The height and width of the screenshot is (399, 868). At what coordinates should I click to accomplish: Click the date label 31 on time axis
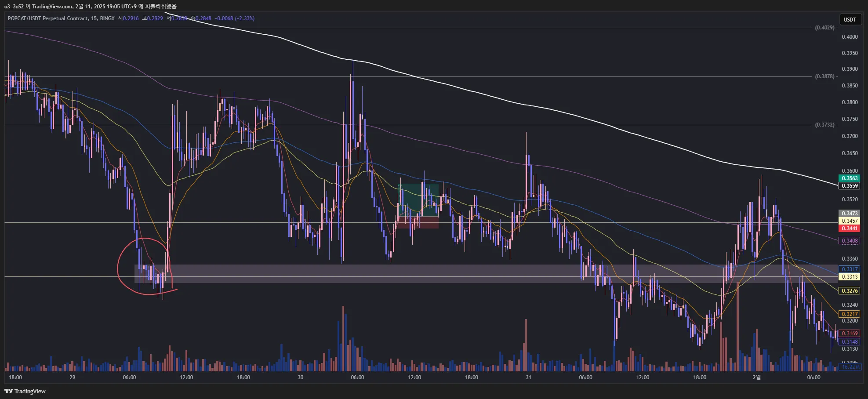pyautogui.click(x=528, y=377)
